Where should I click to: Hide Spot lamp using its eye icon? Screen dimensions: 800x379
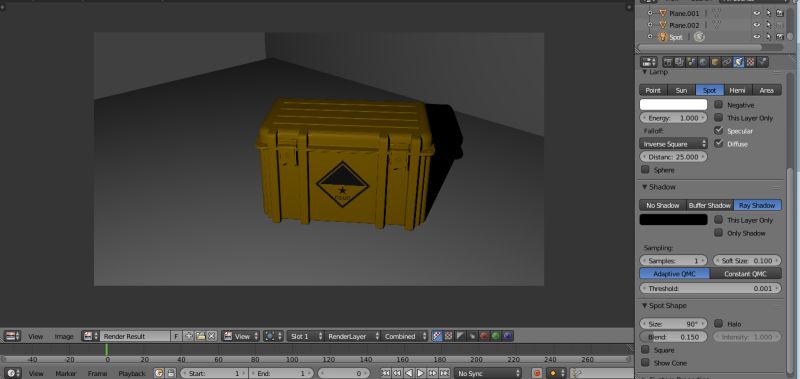coord(757,37)
